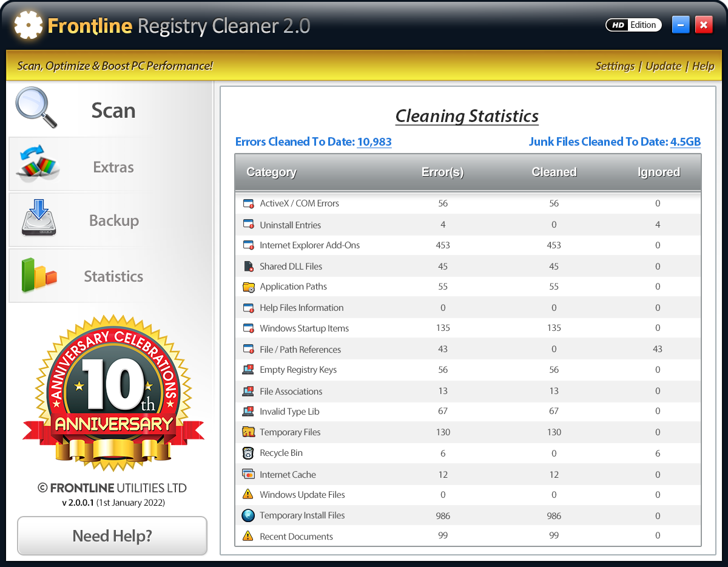Viewport: 728px width, 567px height.
Task: Click the File Associations icon
Action: (248, 391)
